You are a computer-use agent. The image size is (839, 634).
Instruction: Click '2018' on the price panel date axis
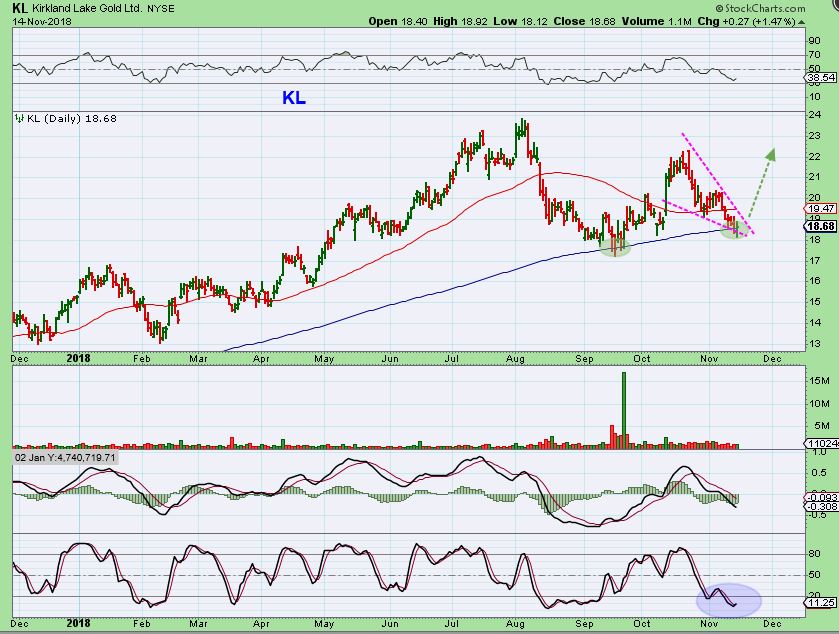coord(79,358)
